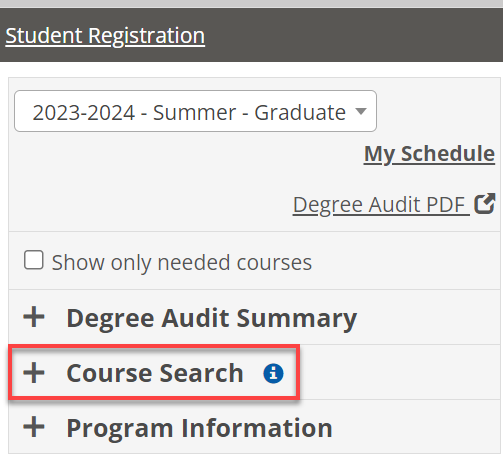Click the term dropdown arrow icon

361,111
